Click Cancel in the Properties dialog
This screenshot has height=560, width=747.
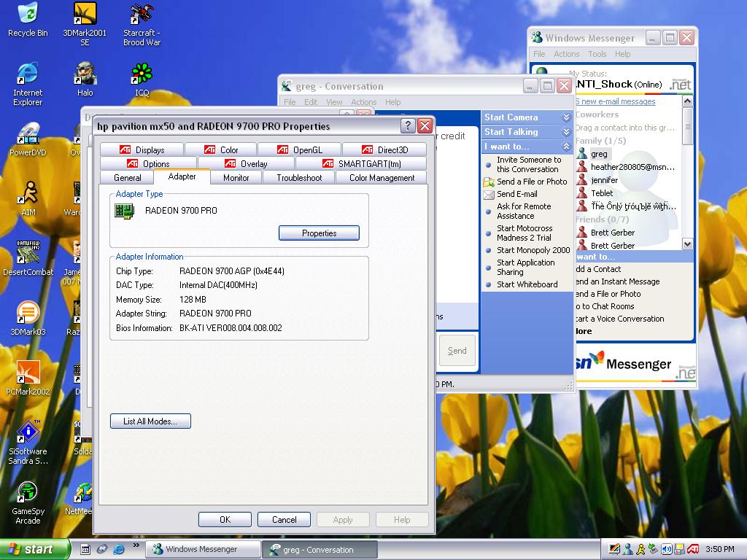[x=284, y=519]
